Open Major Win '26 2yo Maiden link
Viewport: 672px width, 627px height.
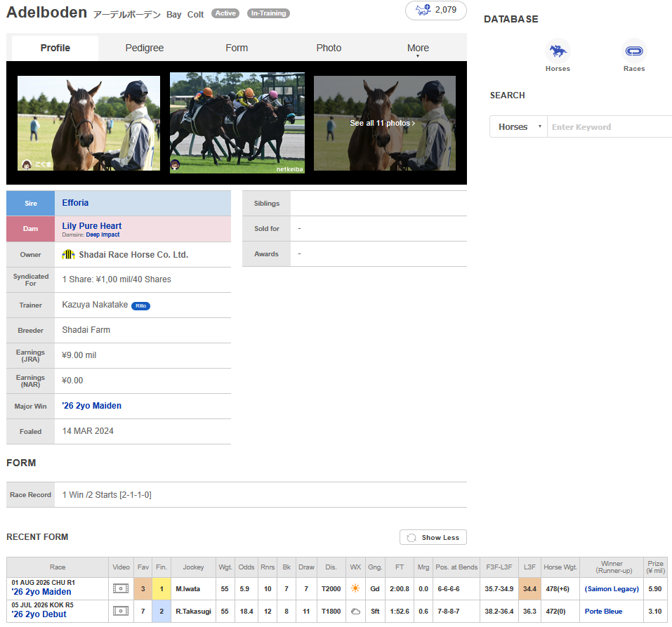pos(92,405)
